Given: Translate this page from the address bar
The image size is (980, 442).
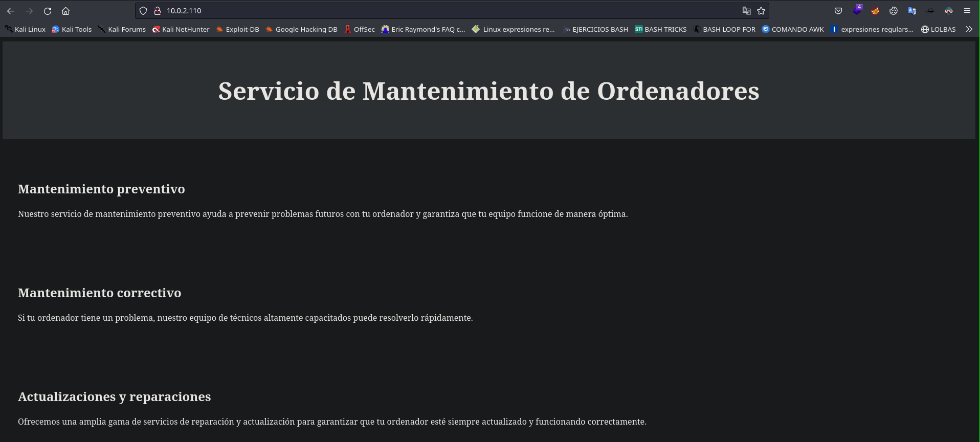Looking at the screenshot, I should (x=746, y=11).
